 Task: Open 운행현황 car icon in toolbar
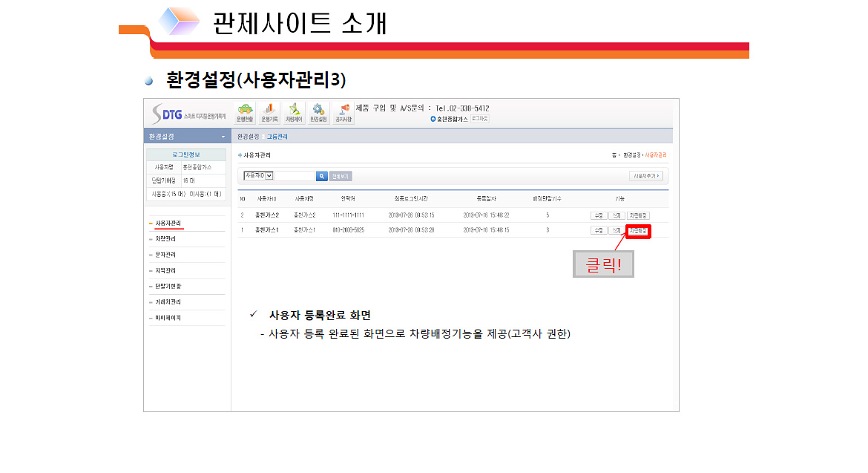(x=245, y=112)
